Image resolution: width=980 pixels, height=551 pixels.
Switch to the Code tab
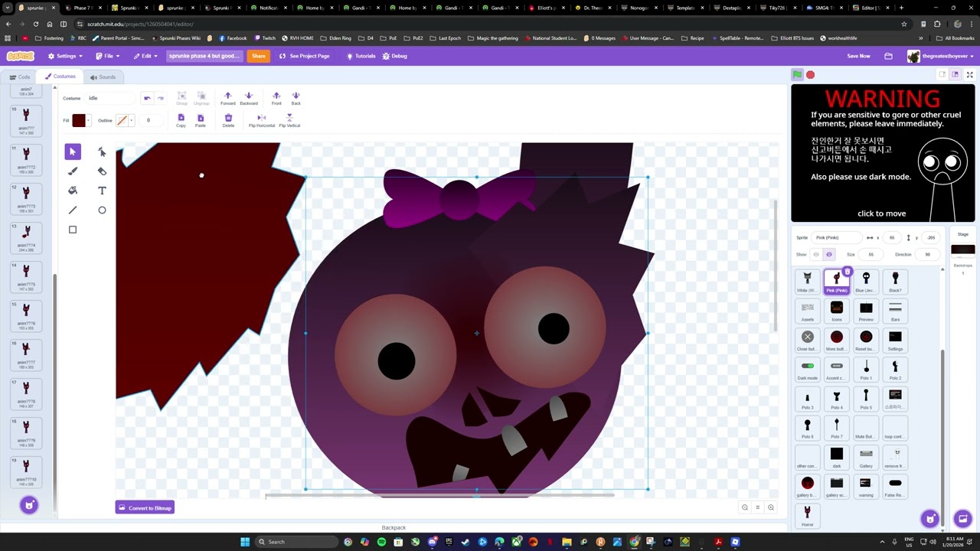click(x=20, y=77)
